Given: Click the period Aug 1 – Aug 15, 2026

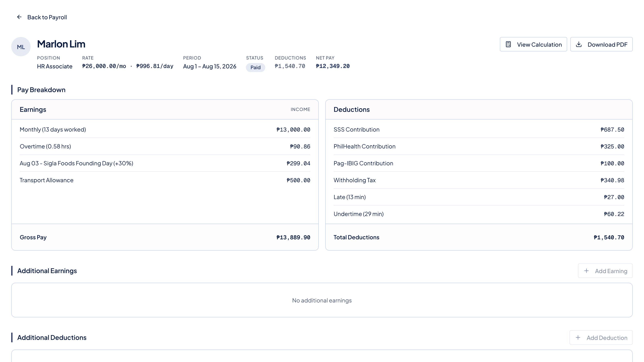Looking at the screenshot, I should click(x=210, y=66).
